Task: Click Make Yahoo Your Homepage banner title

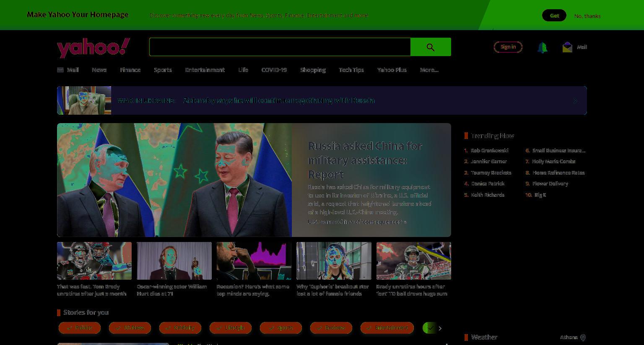Action: pos(78,15)
